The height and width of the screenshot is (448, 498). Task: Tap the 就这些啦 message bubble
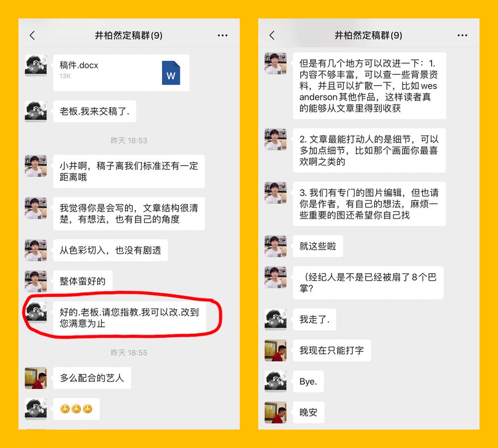click(318, 246)
